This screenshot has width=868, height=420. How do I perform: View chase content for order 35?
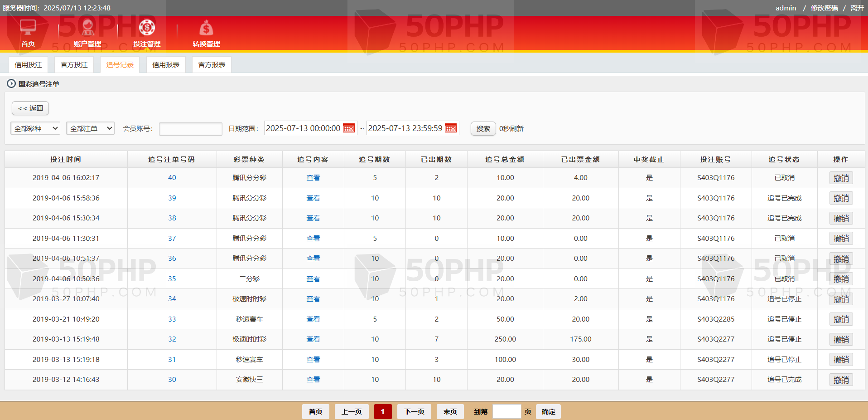click(313, 279)
